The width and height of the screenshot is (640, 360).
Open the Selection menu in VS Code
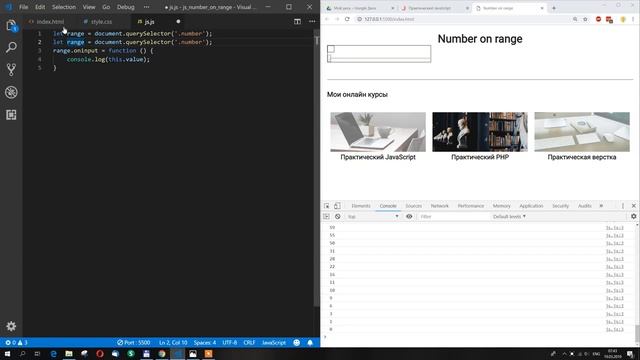[64, 7]
